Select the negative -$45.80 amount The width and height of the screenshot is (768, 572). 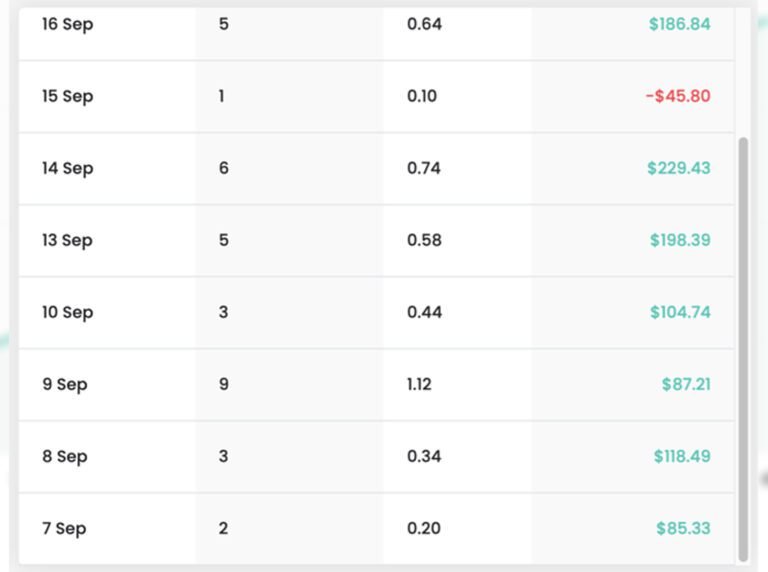tap(678, 96)
